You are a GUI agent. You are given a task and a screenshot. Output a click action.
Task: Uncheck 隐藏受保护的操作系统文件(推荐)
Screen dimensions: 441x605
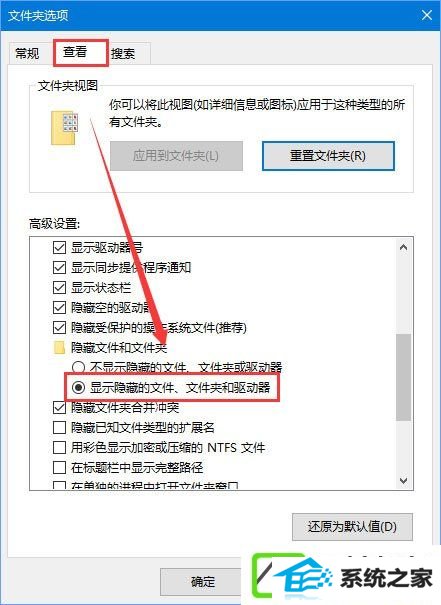point(59,328)
